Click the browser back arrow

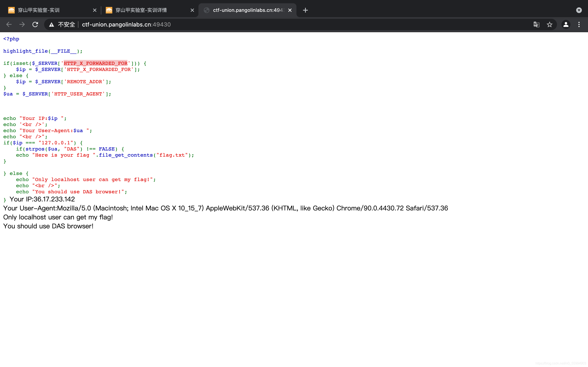[9, 24]
